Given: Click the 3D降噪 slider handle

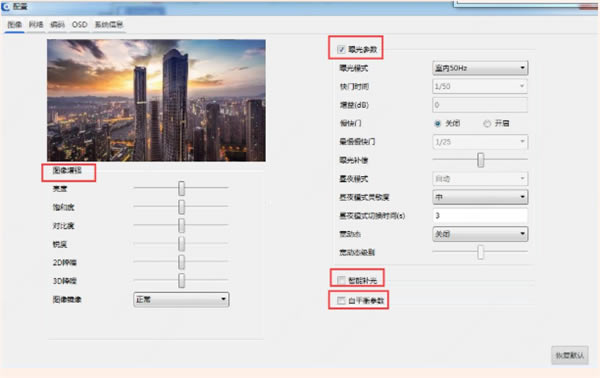Looking at the screenshot, I should click(x=181, y=280).
